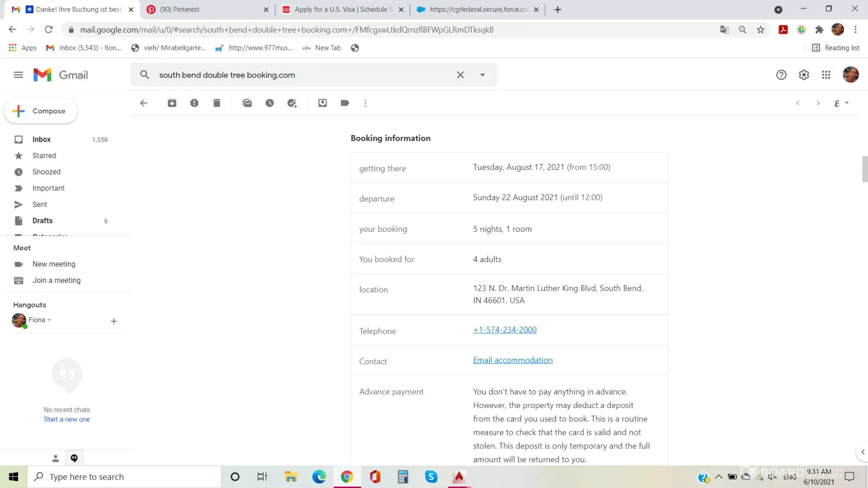Click the Compose button

[41, 111]
